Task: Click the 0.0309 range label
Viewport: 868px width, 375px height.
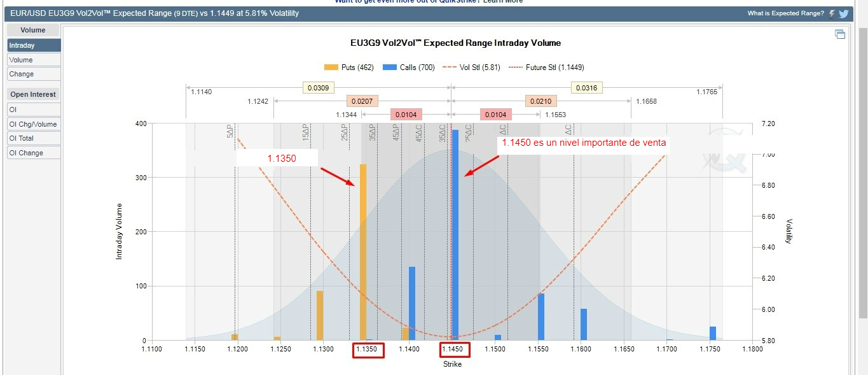Action: 318,88
